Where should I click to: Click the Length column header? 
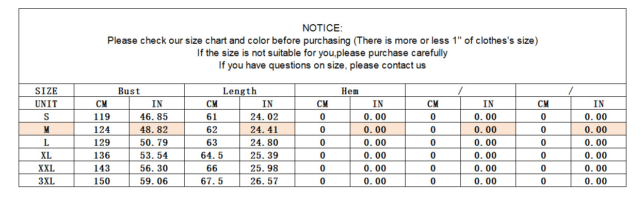point(239,91)
